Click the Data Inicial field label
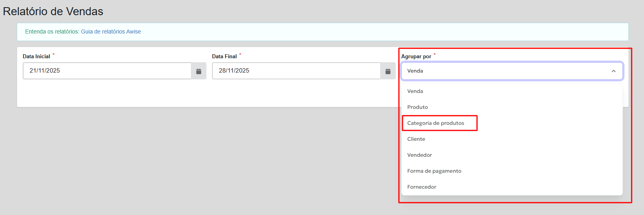The height and width of the screenshot is (215, 644). (x=36, y=57)
